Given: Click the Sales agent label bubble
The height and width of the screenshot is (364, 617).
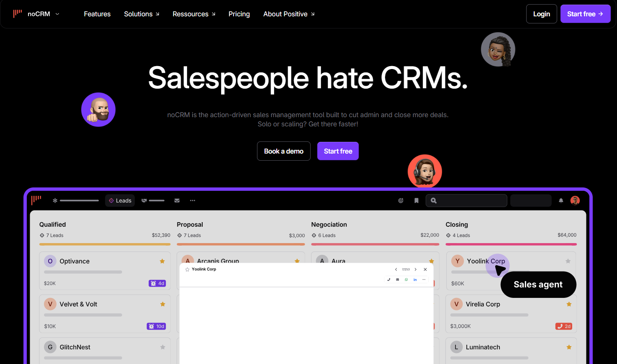Looking at the screenshot, I should [x=538, y=285].
